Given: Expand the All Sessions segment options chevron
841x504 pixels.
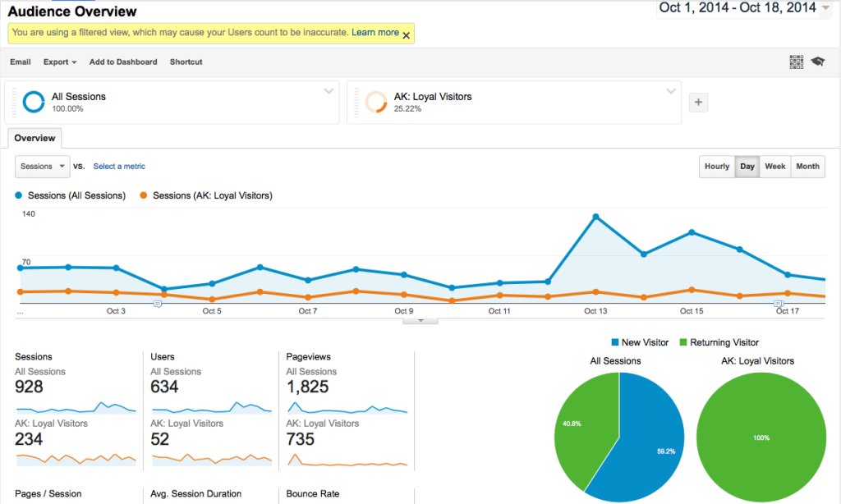Looking at the screenshot, I should tap(329, 91).
